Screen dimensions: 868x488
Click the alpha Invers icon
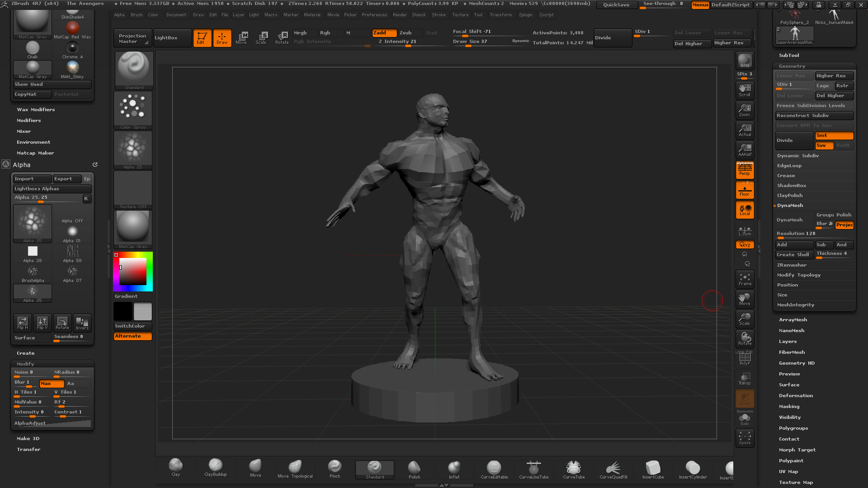(82, 323)
